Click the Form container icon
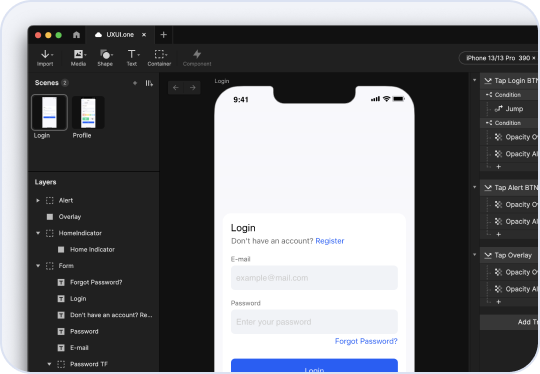This screenshot has height=374, width=540. 50,266
